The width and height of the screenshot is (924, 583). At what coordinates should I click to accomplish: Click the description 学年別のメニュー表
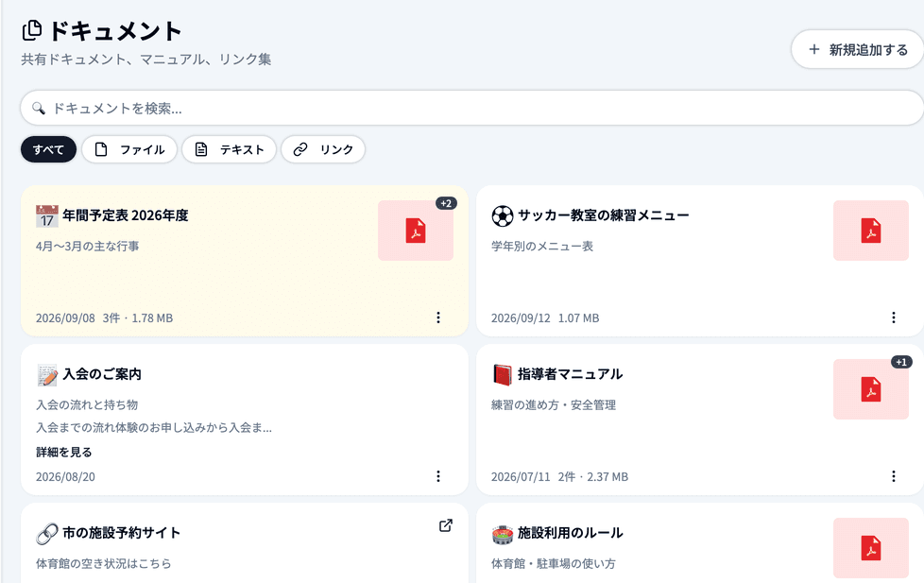point(542,247)
